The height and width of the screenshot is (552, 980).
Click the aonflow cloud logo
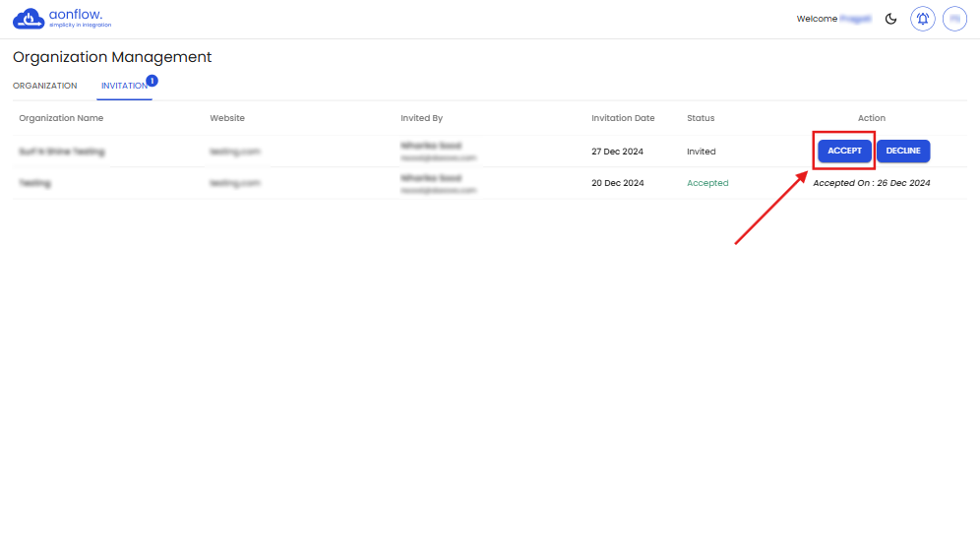pos(30,19)
